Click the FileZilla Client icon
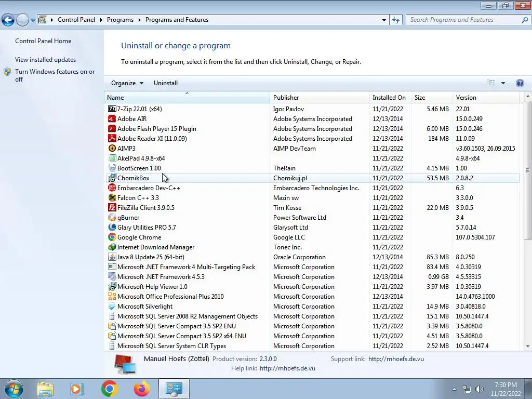532x399 pixels. [x=112, y=208]
